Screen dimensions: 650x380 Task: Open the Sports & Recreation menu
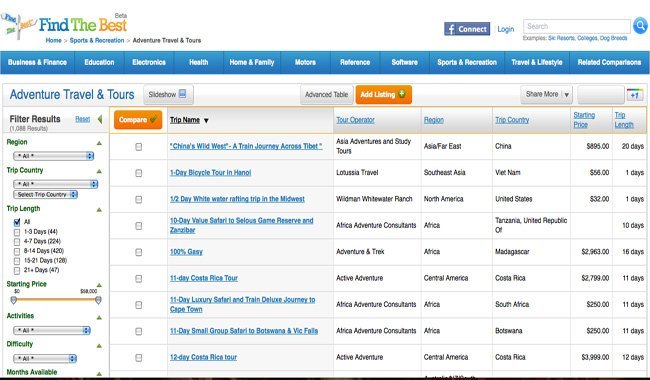coord(467,63)
